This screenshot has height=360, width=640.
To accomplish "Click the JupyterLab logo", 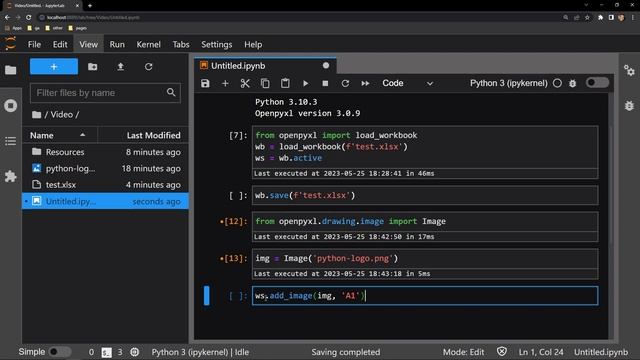I will pos(11,43).
